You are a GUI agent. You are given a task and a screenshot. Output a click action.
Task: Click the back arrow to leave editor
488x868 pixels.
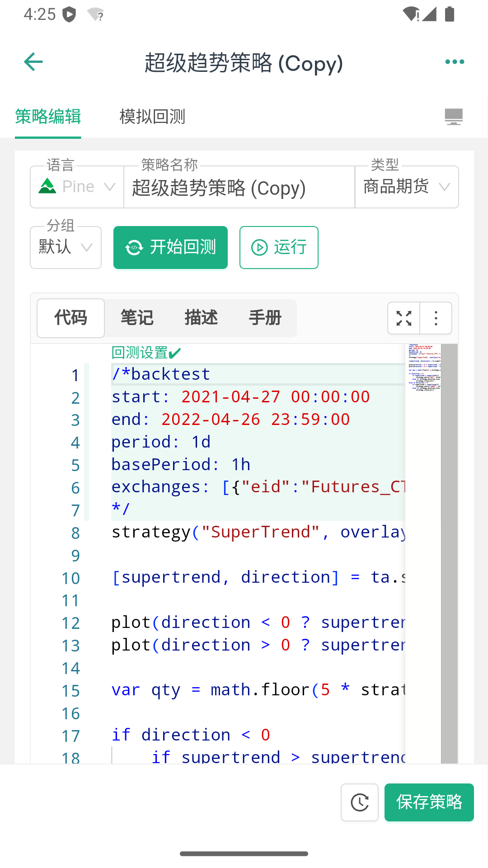pyautogui.click(x=33, y=61)
